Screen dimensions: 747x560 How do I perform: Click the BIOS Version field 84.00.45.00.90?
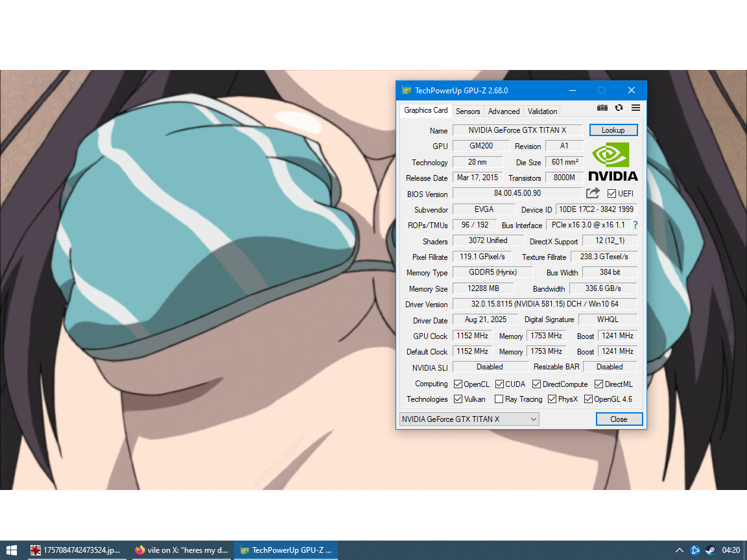click(517, 193)
